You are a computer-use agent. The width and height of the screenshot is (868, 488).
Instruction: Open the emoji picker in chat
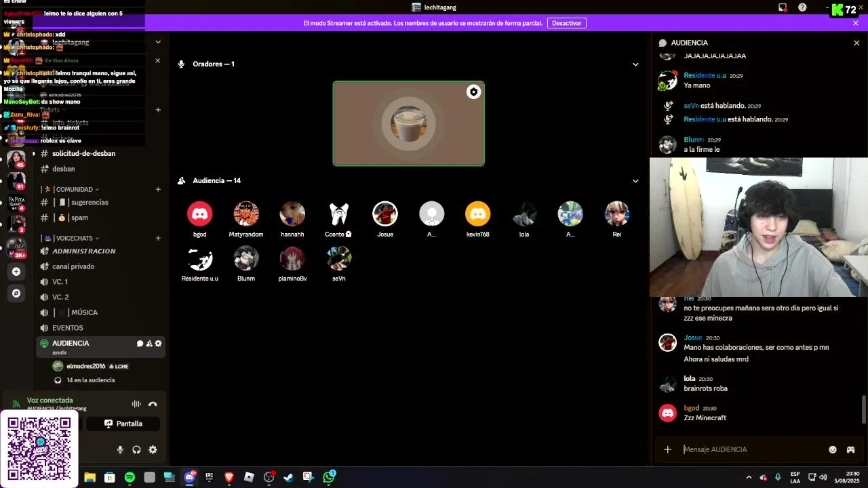pos(833,449)
